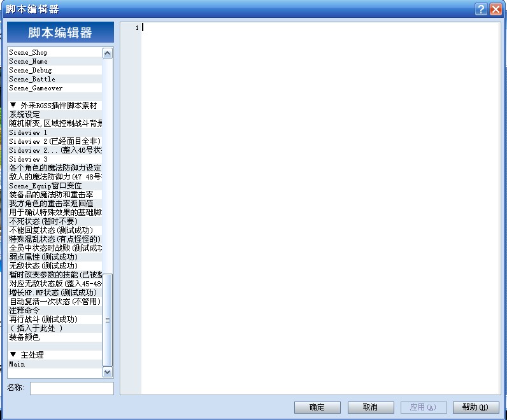
Task: Close the script editor window
Action: [x=496, y=9]
